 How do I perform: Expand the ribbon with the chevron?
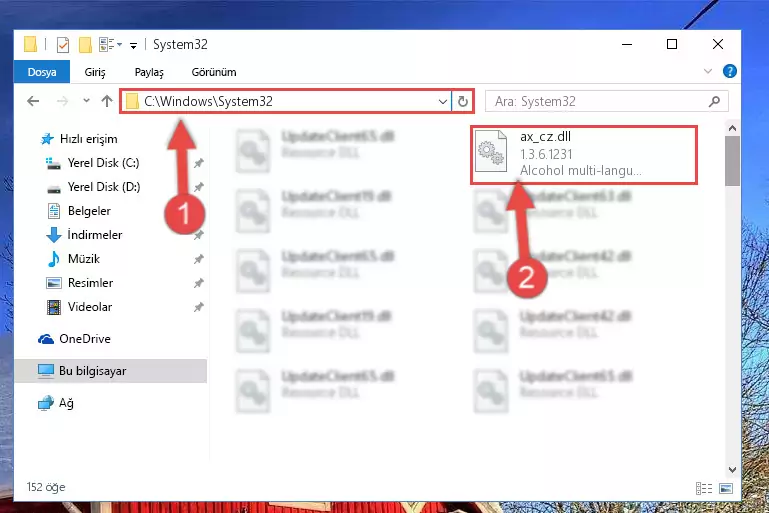point(708,72)
